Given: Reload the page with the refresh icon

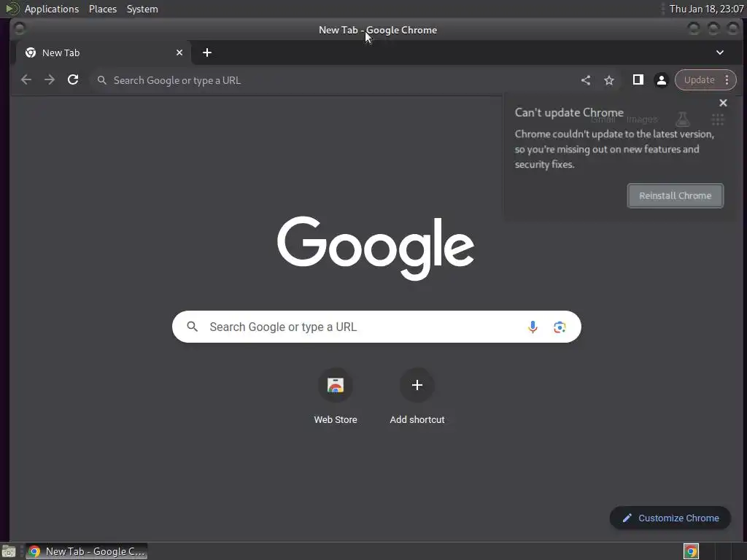Looking at the screenshot, I should pyautogui.click(x=73, y=80).
